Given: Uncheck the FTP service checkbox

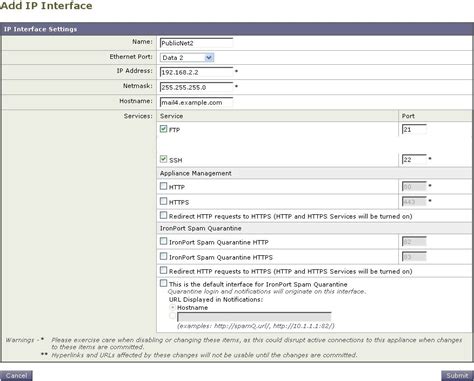Looking at the screenshot, I should pyautogui.click(x=163, y=129).
